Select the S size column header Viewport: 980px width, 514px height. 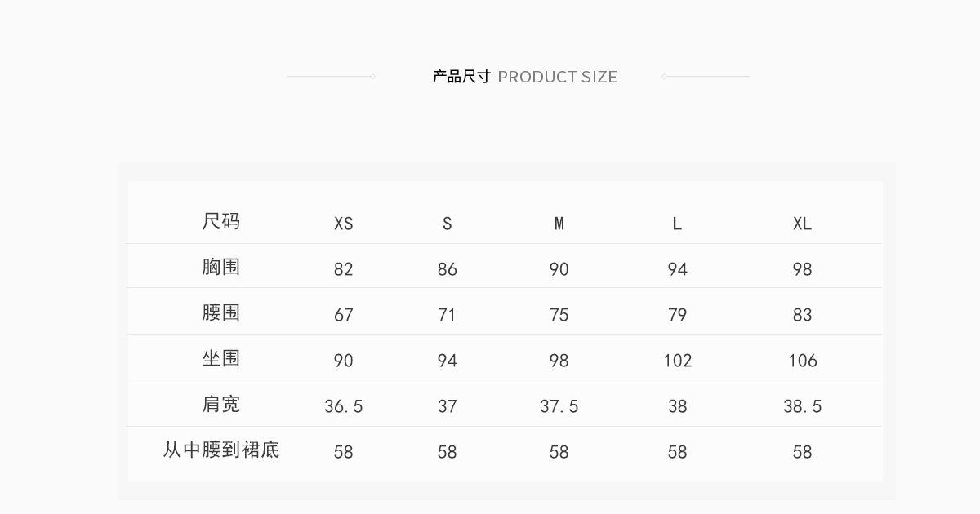(x=447, y=224)
